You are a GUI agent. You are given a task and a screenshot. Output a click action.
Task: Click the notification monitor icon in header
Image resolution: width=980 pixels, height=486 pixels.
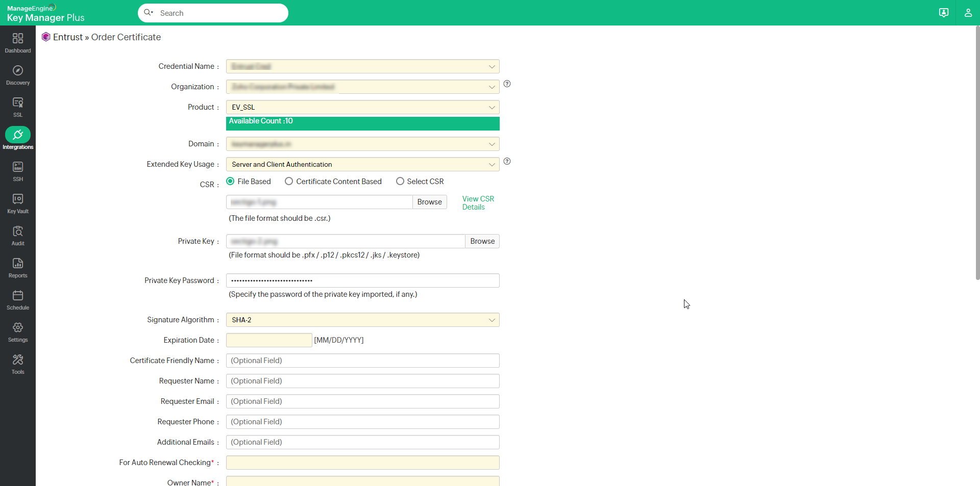click(x=944, y=13)
